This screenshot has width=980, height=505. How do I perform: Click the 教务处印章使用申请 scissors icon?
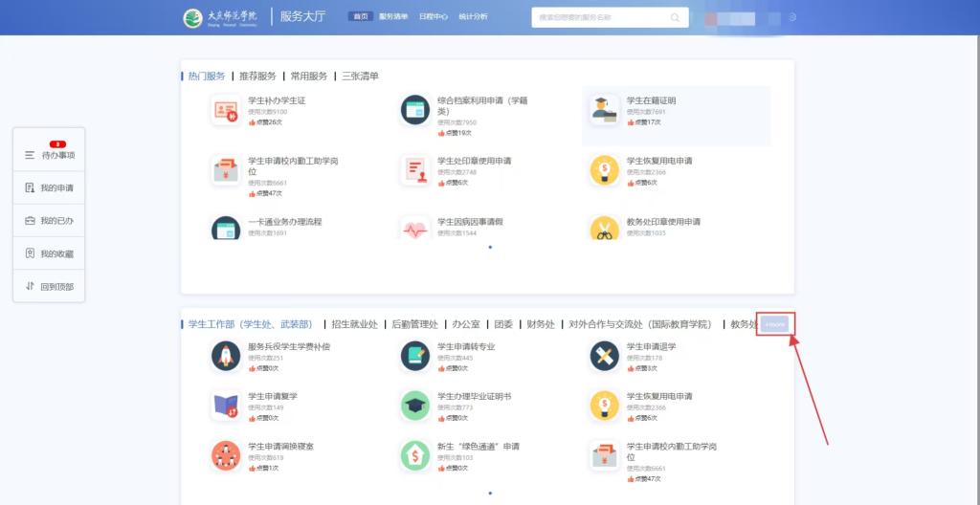tap(604, 229)
